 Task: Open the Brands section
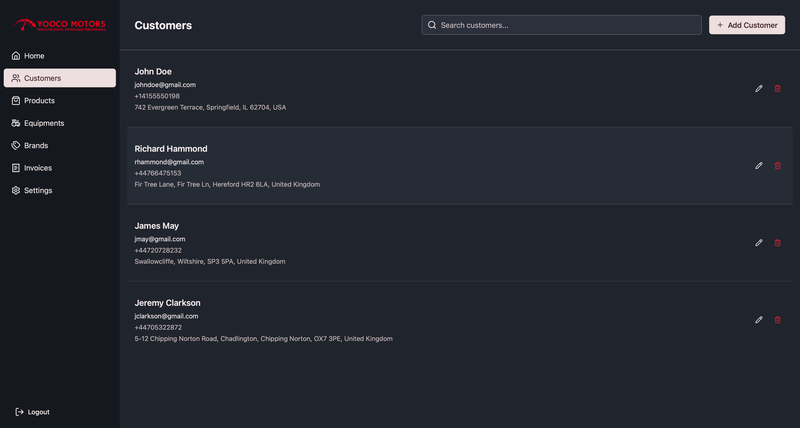(36, 146)
